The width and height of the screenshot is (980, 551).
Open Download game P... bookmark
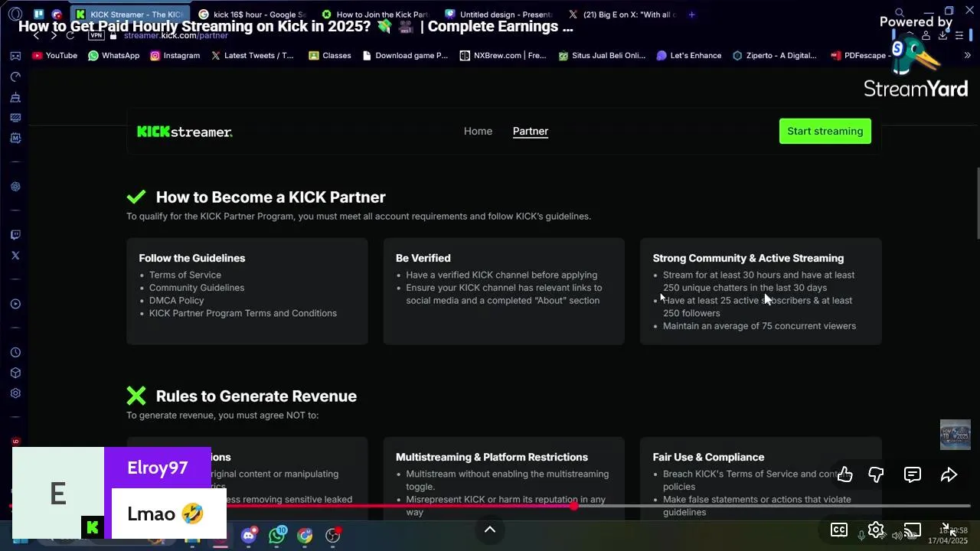(405, 55)
